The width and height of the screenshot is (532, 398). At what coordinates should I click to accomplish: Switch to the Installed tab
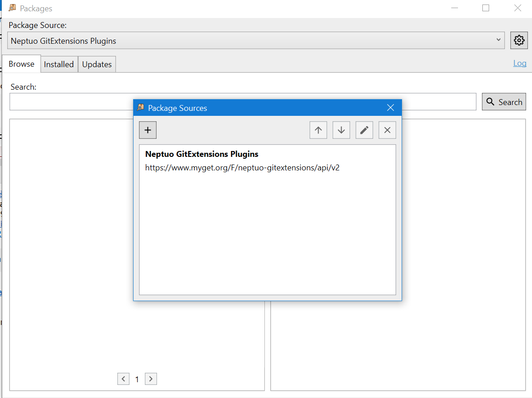coord(59,64)
